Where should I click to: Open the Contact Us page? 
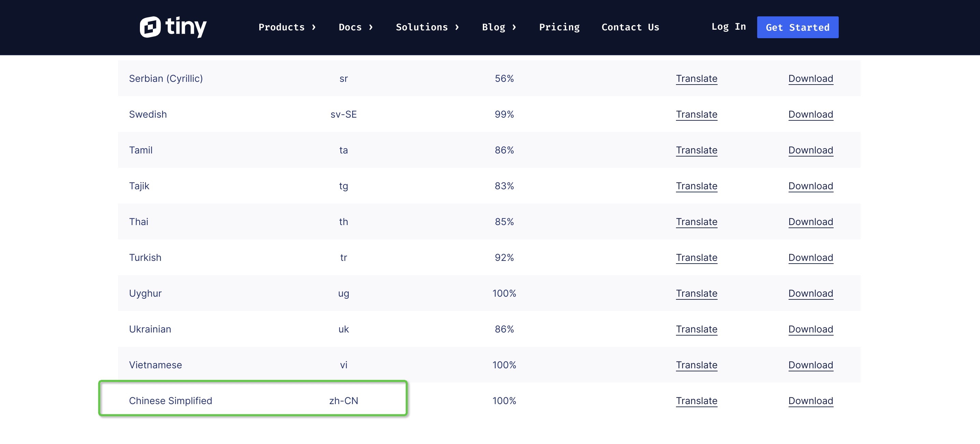[630, 27]
